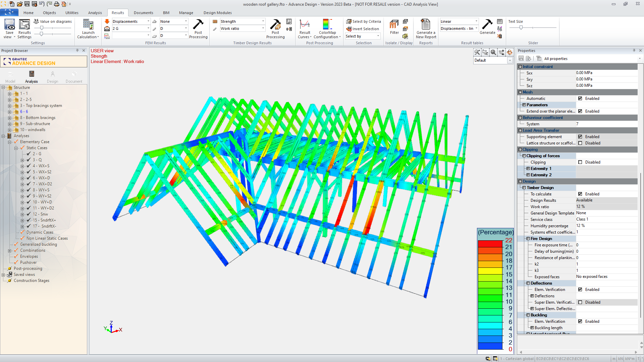Click the FEM Results Post Processing hammer
Viewport: 644px width, 362px height.
[x=198, y=25]
